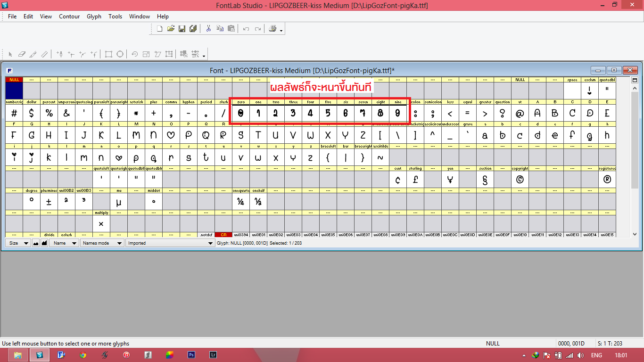This screenshot has height=362, width=644.
Task: Select the Eraser tool
Action: 21,54
